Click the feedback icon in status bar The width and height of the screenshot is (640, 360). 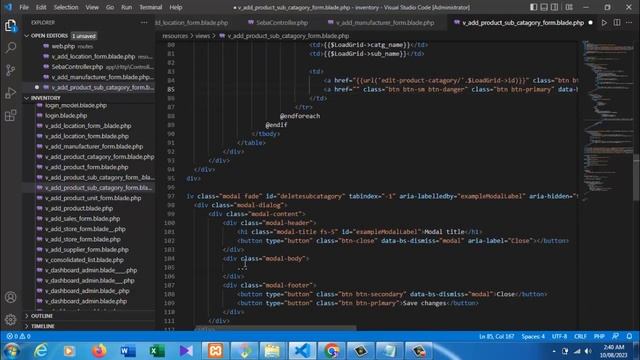(x=616, y=336)
